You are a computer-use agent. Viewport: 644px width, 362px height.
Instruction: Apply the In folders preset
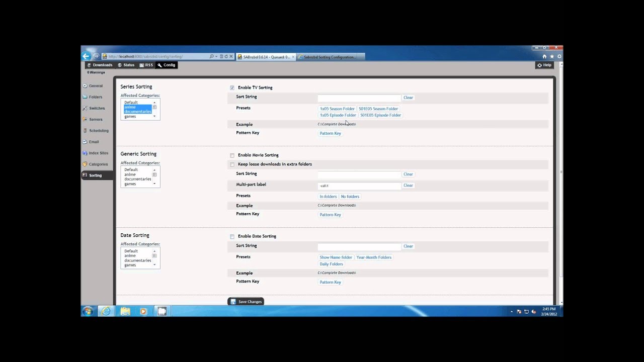coord(328,197)
